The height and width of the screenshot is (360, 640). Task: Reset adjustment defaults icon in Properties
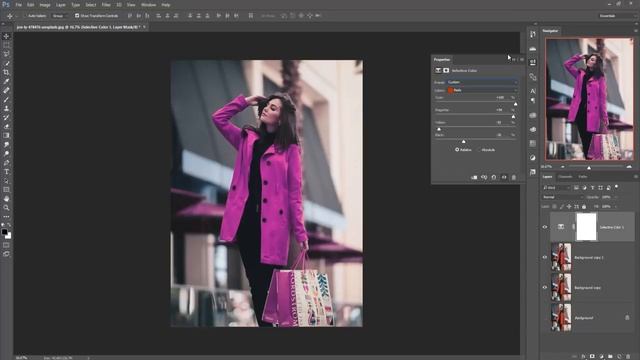click(x=494, y=178)
